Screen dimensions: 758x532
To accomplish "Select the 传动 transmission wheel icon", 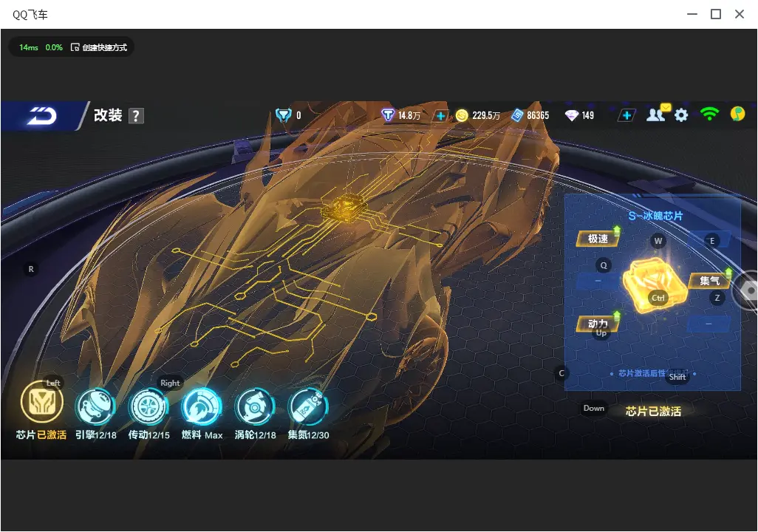I will (x=149, y=406).
